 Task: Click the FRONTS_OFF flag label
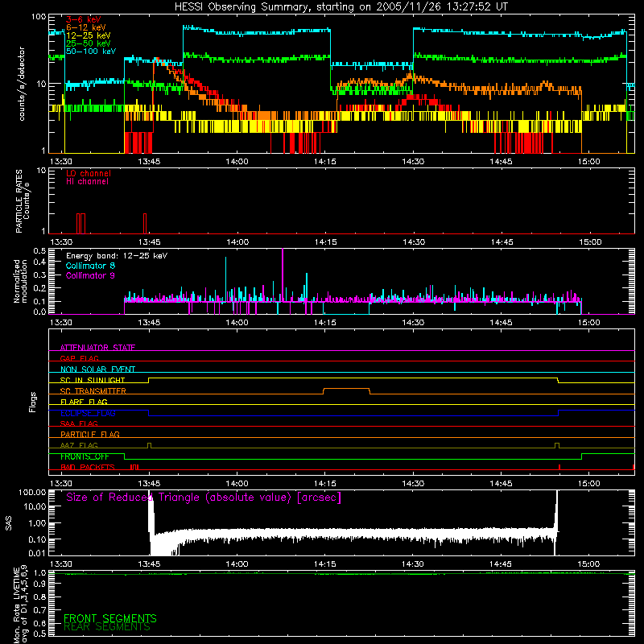click(x=85, y=456)
